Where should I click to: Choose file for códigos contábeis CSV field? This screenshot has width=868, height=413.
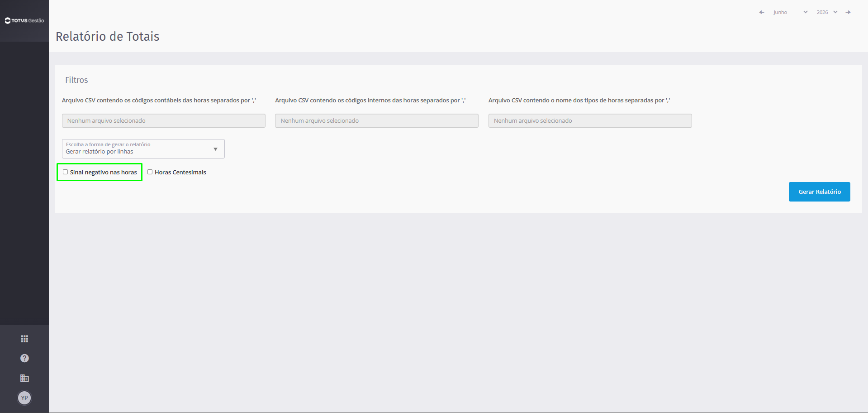(164, 120)
